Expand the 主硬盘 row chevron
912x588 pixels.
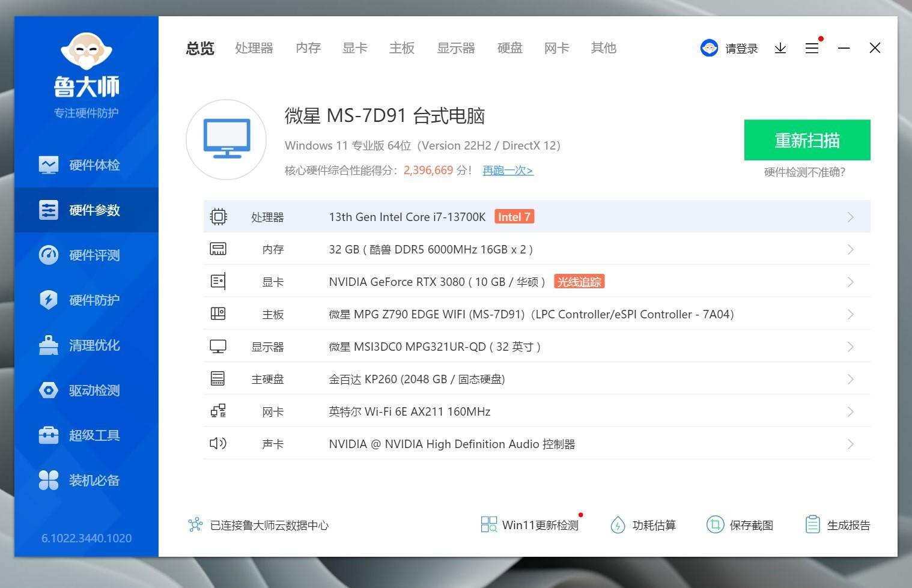click(850, 379)
